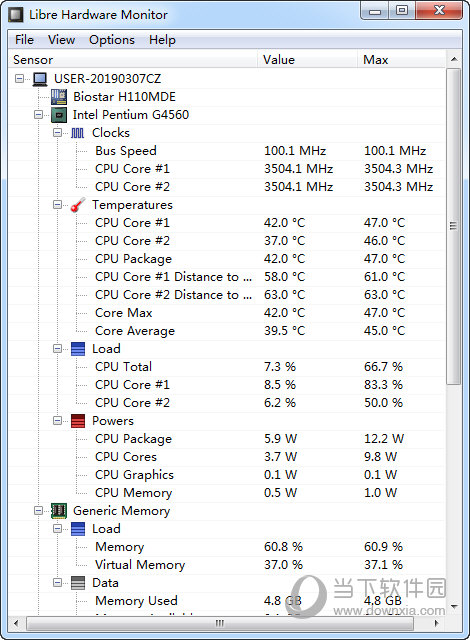Select CPU Core #2 under Clocks
The image size is (470, 640).
[227, 187]
